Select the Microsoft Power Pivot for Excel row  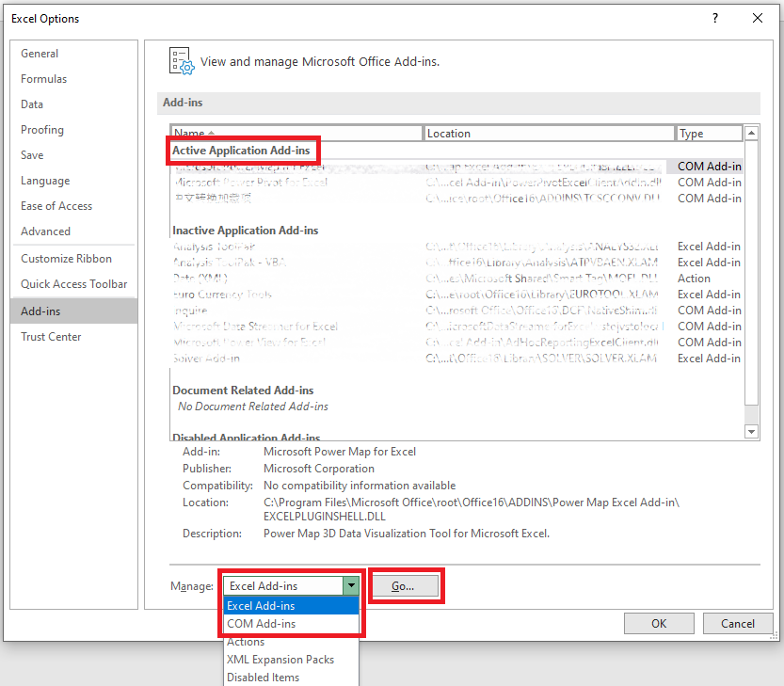pos(456,183)
